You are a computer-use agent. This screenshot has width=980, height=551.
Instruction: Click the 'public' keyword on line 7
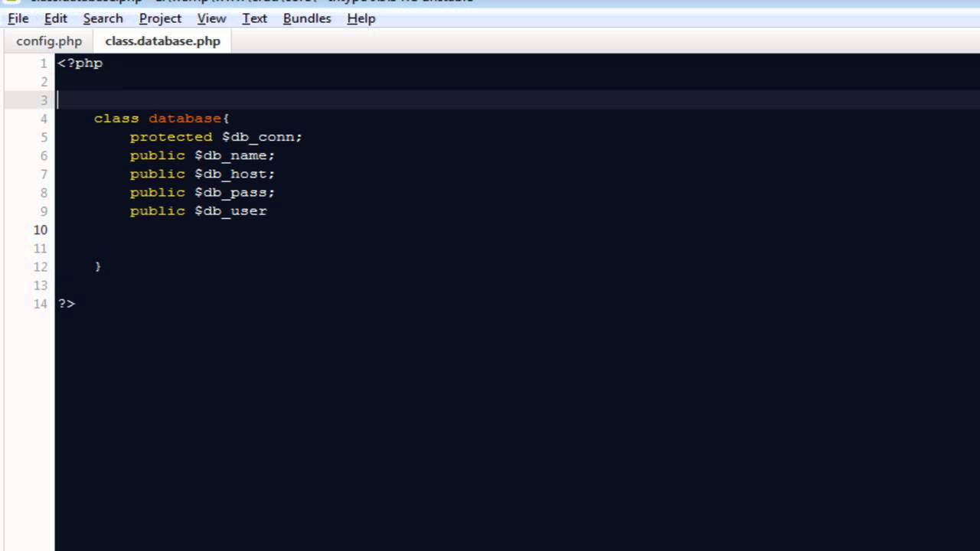157,174
